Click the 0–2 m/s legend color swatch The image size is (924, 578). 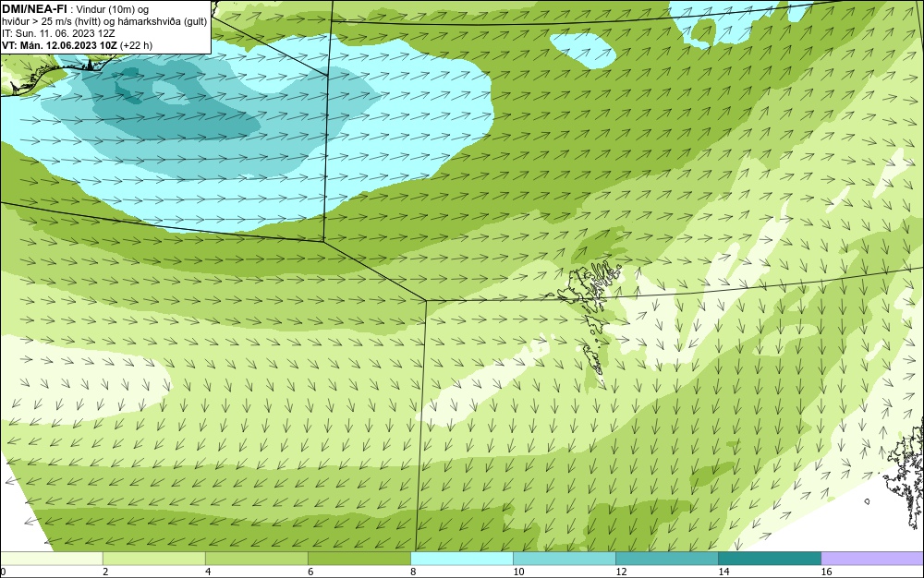(52, 559)
